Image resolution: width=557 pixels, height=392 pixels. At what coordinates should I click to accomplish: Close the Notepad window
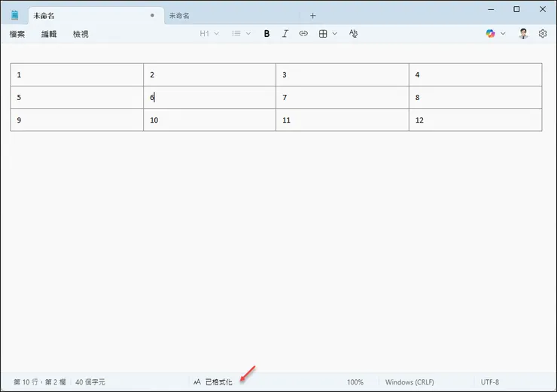point(543,9)
